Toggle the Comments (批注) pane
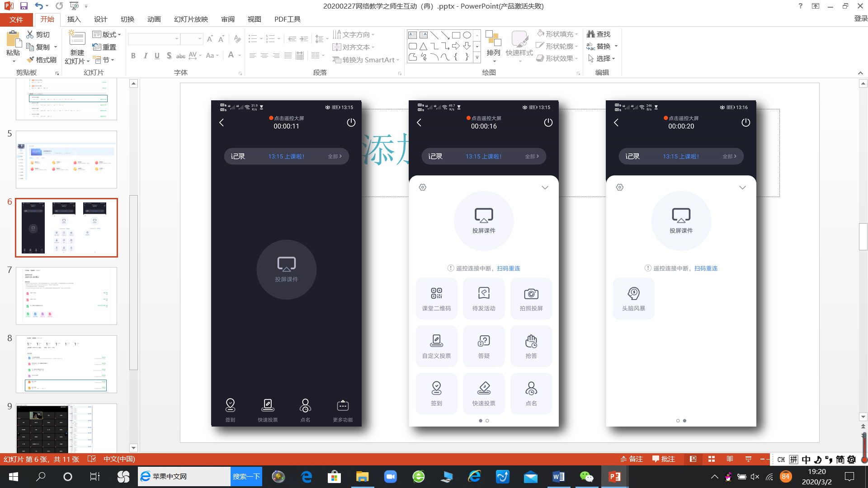 point(663,459)
